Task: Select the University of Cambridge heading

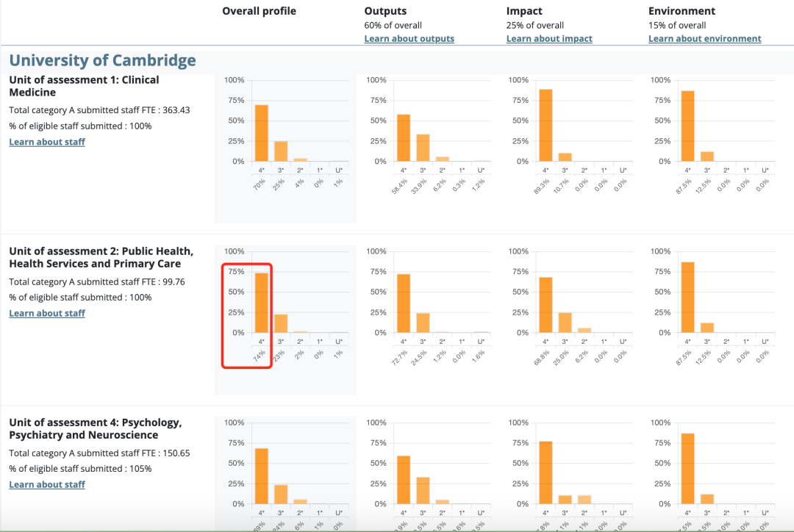Action: (102, 60)
